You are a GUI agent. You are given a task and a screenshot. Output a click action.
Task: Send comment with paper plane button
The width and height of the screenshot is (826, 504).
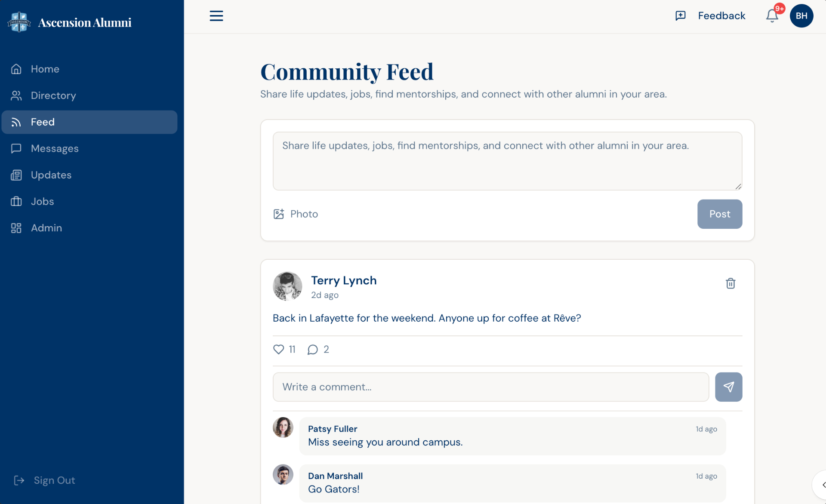coord(728,387)
